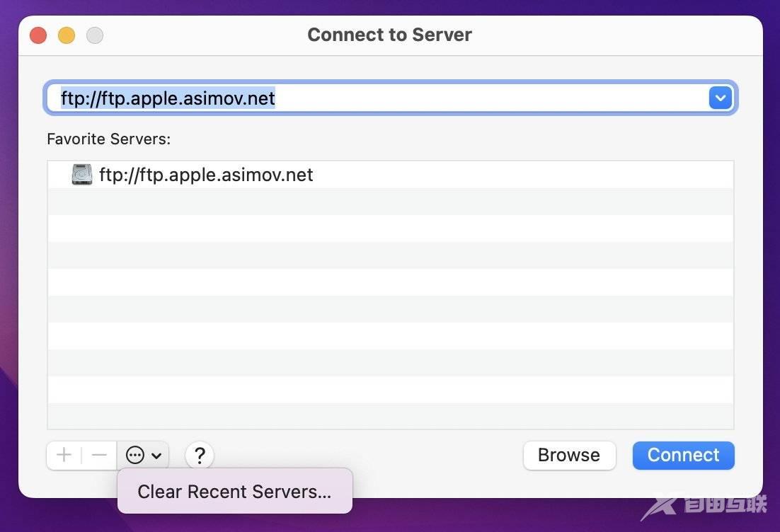Select ftp://ftp.apple.asimov.net in Favorite Servers list
This screenshot has height=532, width=780.
click(x=391, y=175)
